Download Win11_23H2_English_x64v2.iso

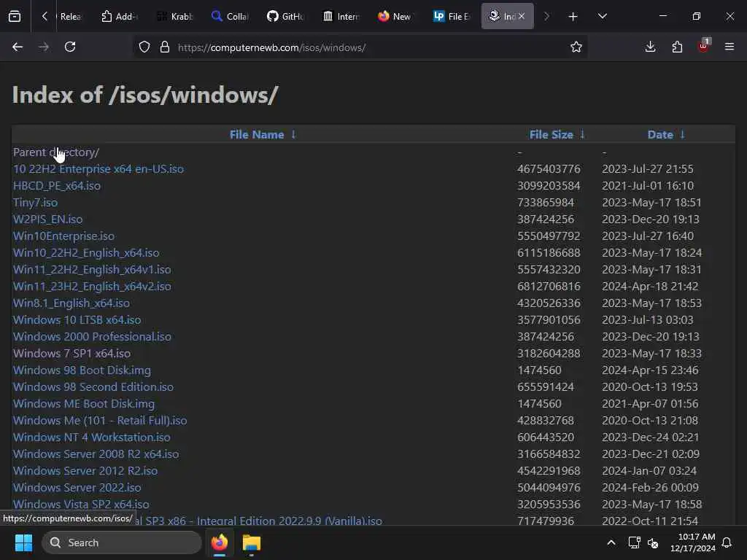(x=92, y=286)
